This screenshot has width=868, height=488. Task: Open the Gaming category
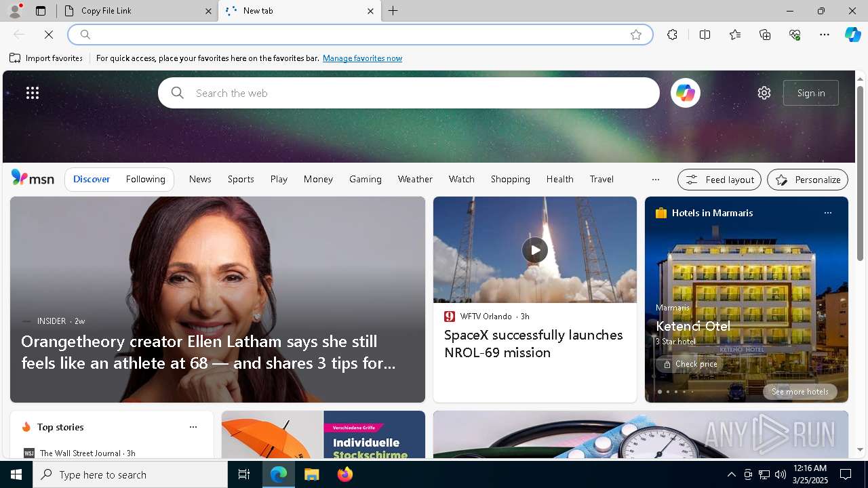pos(366,179)
